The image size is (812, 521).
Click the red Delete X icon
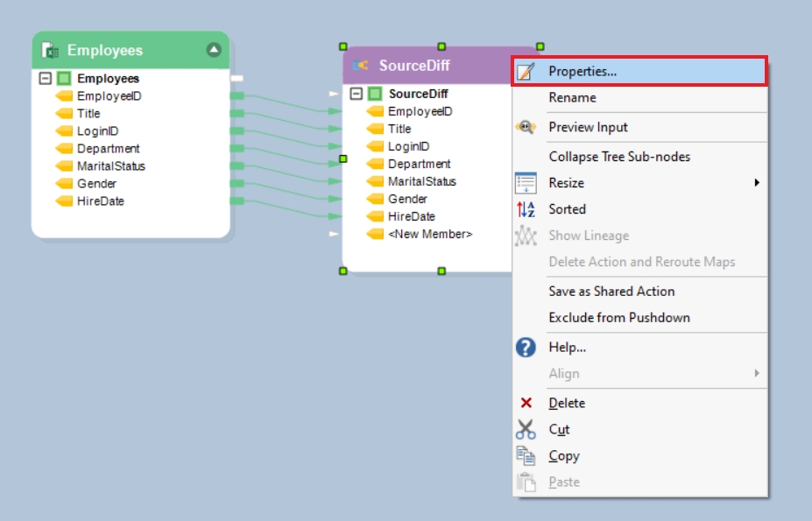[x=526, y=404]
